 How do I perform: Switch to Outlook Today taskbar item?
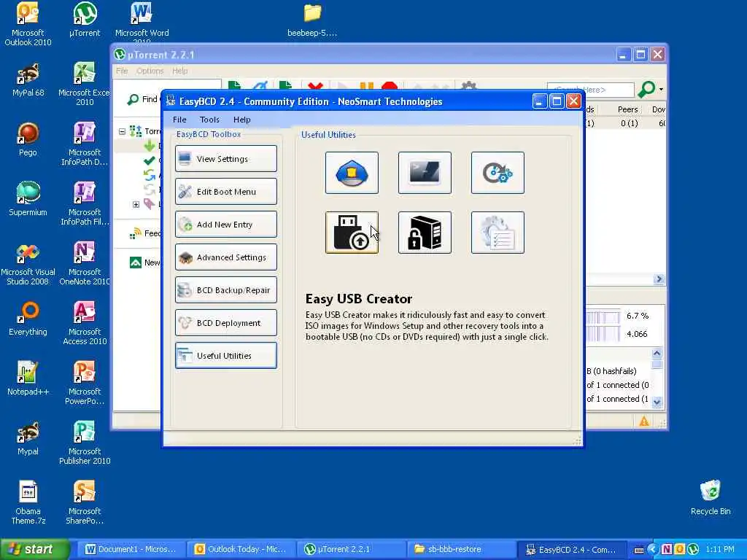pyautogui.click(x=241, y=550)
